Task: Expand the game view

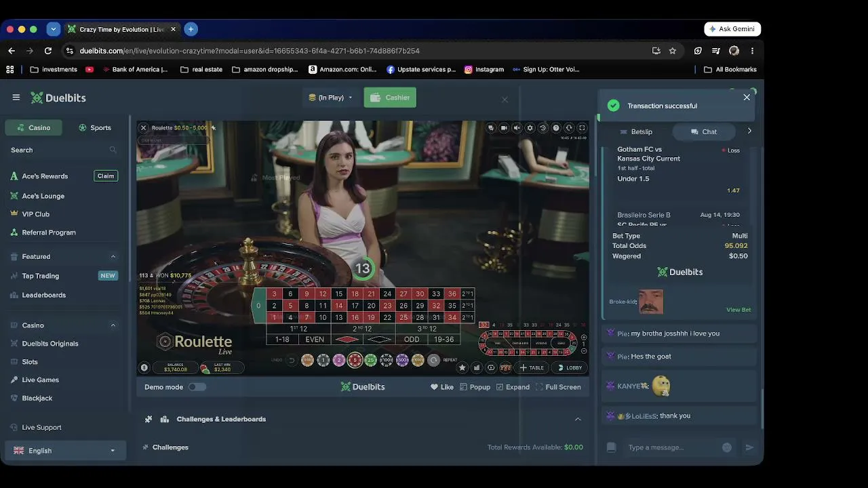Action: [513, 387]
